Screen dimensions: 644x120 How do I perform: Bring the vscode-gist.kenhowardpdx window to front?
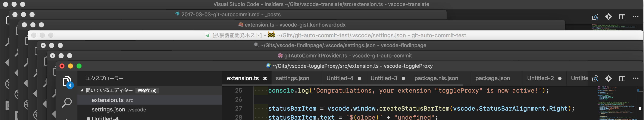(x=295, y=25)
